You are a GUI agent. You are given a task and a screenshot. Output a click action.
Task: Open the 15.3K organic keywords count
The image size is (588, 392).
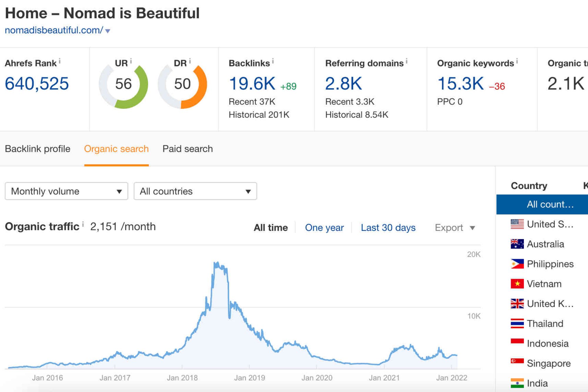pyautogui.click(x=460, y=84)
